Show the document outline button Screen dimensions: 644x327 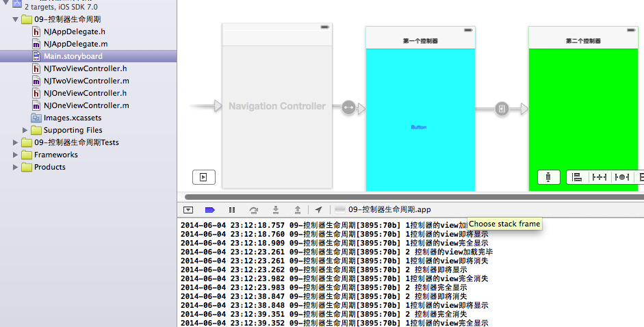tap(204, 177)
